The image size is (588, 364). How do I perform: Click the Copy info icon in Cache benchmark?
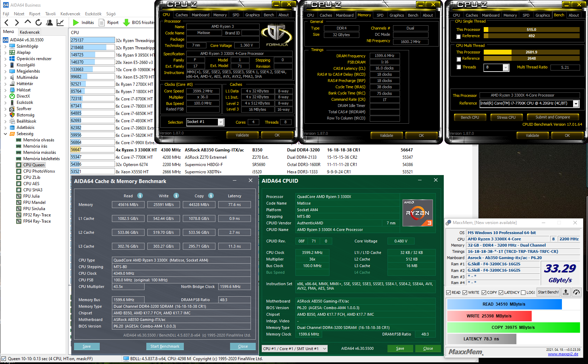click(211, 196)
